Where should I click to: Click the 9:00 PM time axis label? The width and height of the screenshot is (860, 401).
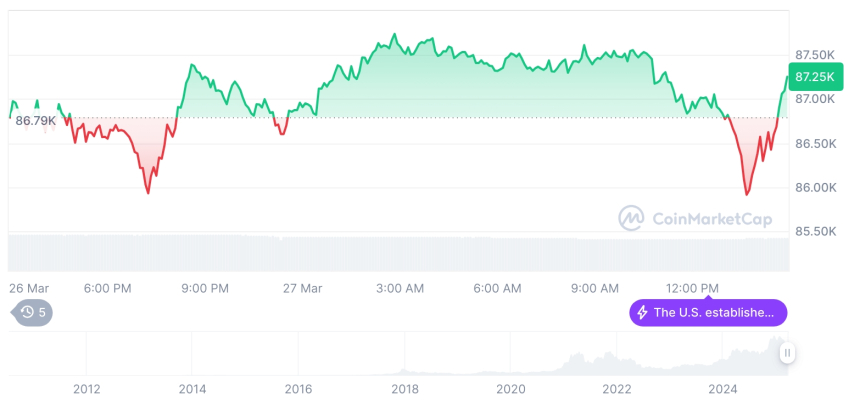[204, 288]
